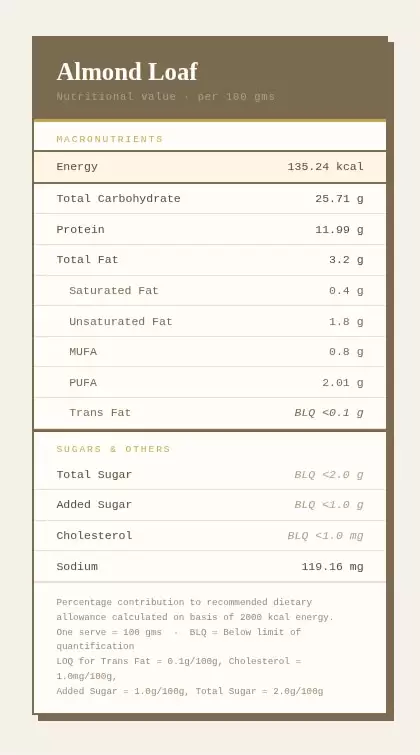Image resolution: width=420 pixels, height=755 pixels.
Task: Click the Saturated Fat sub-row
Action: (210, 290)
